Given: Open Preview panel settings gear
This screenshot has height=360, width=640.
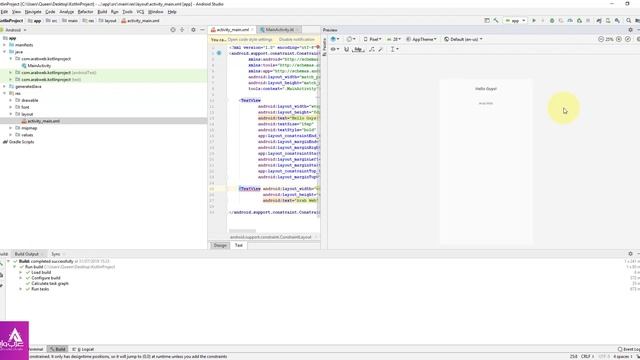Looking at the screenshot, I should (630, 30).
